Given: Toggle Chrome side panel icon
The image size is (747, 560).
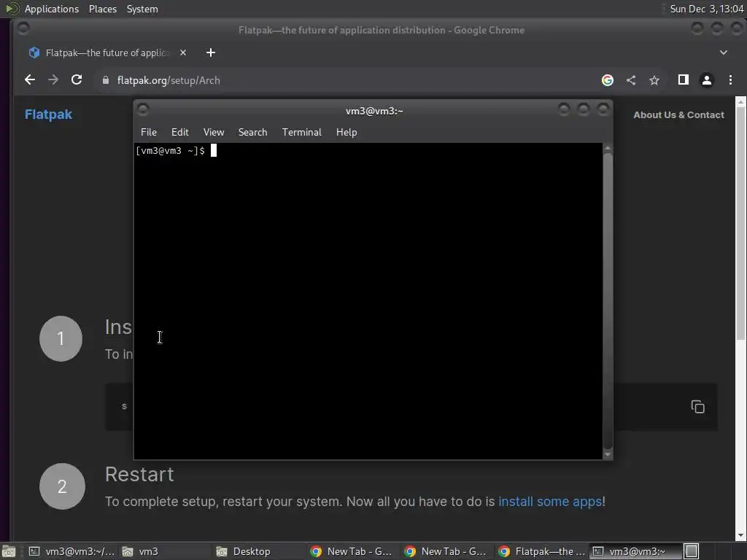Looking at the screenshot, I should click(x=683, y=80).
